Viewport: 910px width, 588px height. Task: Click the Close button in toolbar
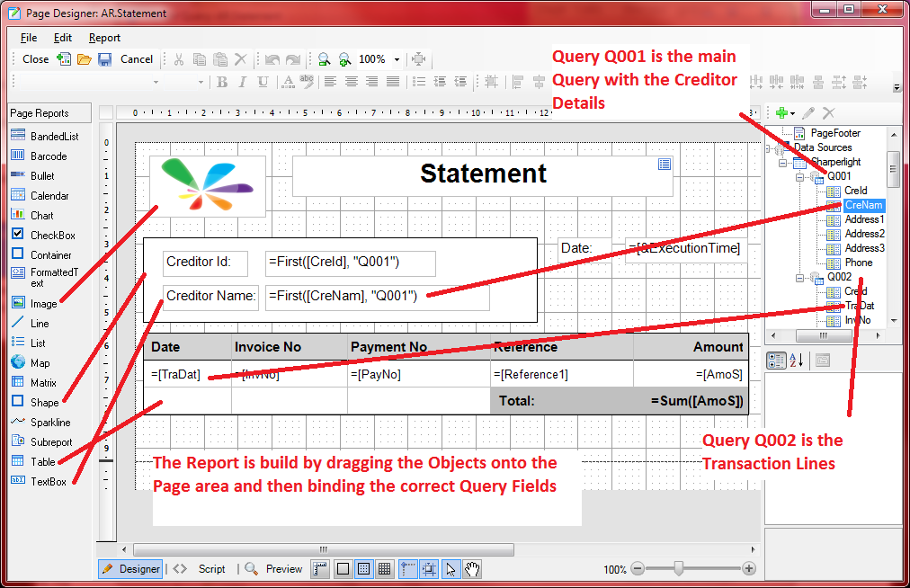pyautogui.click(x=35, y=59)
